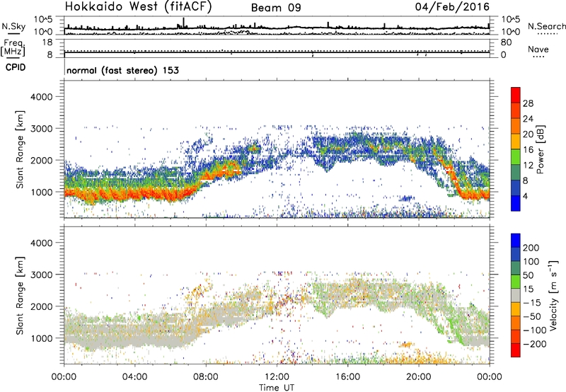Viewport: 566px width, 392px height.
Task: Click the '12:00' time axis tick label
Action: pyautogui.click(x=277, y=377)
